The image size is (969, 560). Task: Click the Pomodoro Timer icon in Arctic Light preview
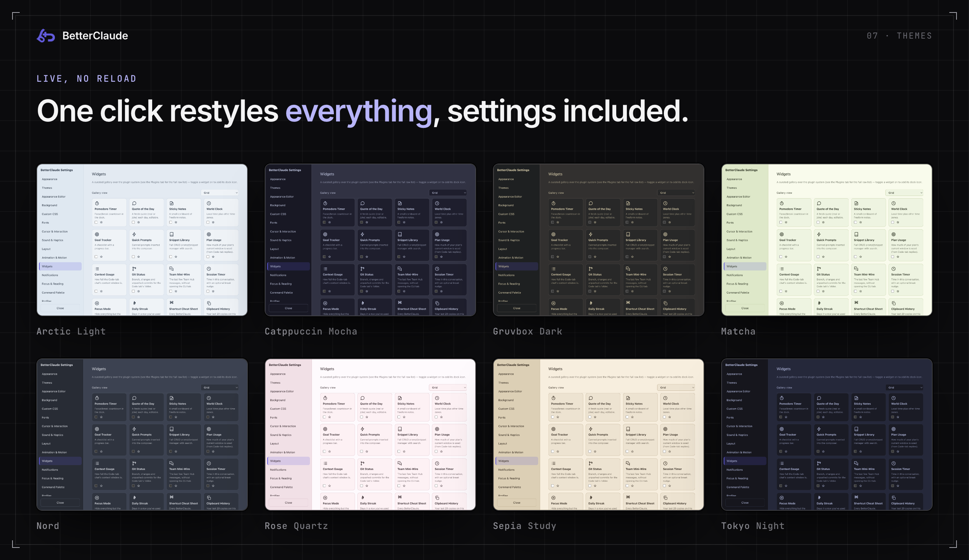tap(97, 203)
